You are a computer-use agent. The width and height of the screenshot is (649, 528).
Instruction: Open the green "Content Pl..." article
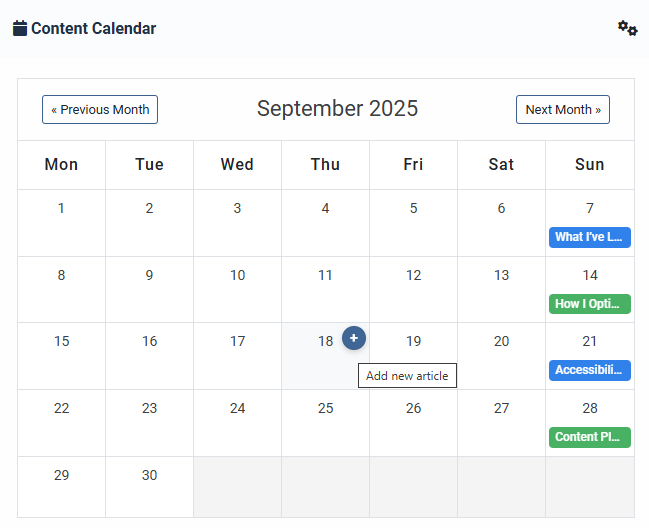click(x=589, y=437)
